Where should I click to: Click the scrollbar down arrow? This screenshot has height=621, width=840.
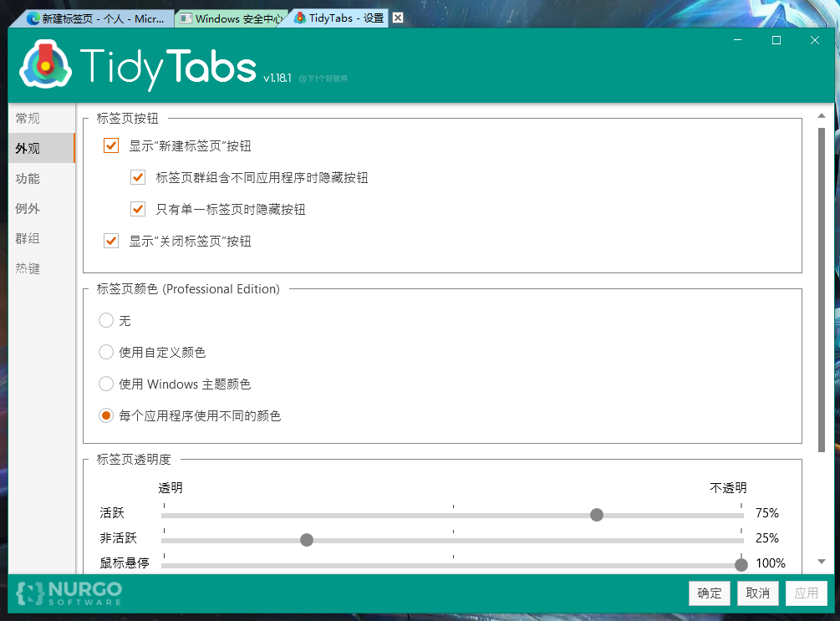pos(822,562)
